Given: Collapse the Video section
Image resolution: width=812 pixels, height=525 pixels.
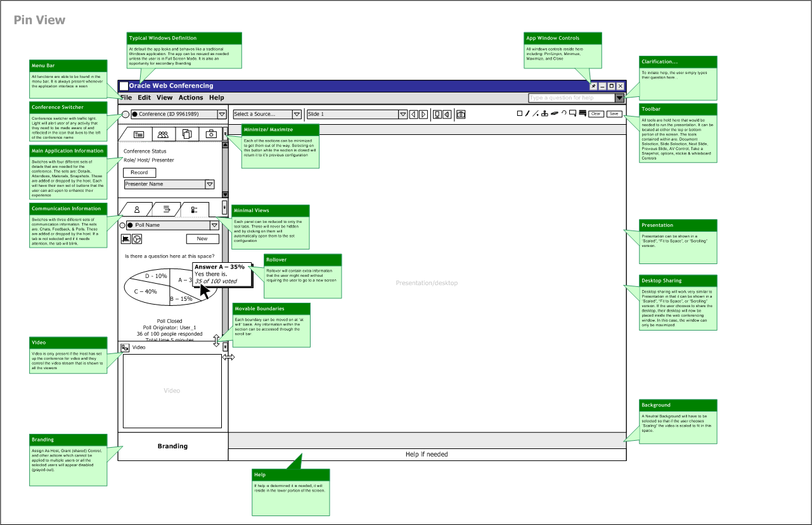Looking at the screenshot, I should [224, 347].
